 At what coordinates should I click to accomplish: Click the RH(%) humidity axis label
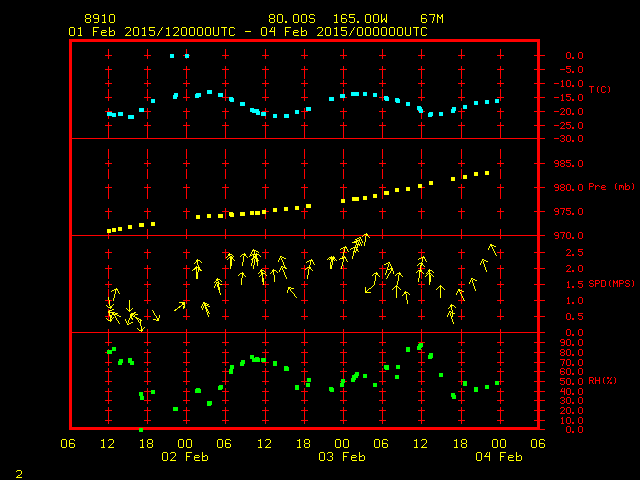pos(602,380)
